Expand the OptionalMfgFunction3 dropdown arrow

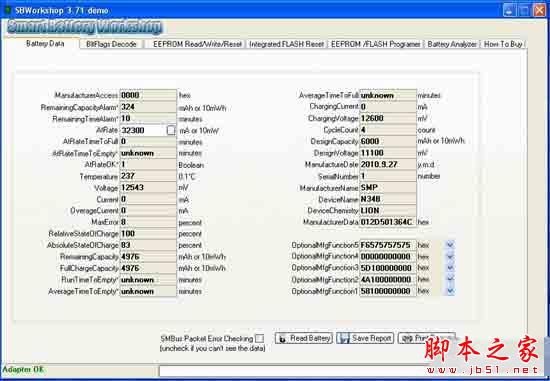pyautogui.click(x=450, y=268)
